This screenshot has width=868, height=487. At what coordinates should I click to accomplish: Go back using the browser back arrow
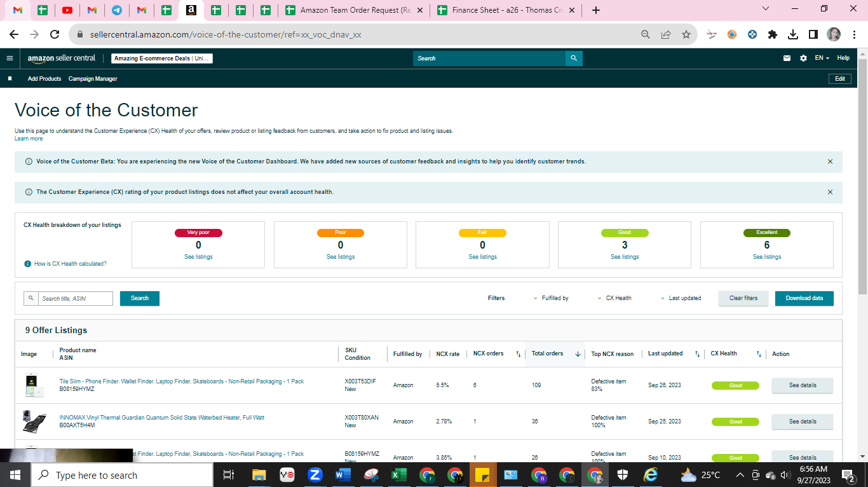click(14, 34)
